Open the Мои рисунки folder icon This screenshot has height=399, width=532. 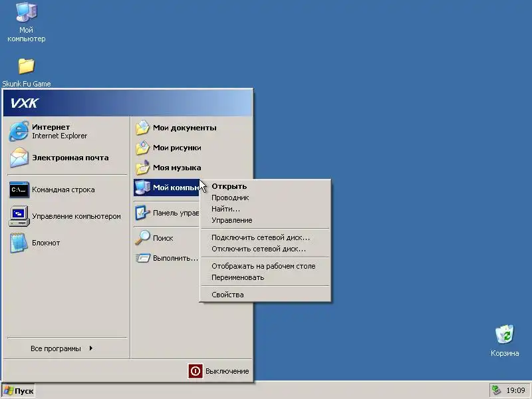coord(142,148)
